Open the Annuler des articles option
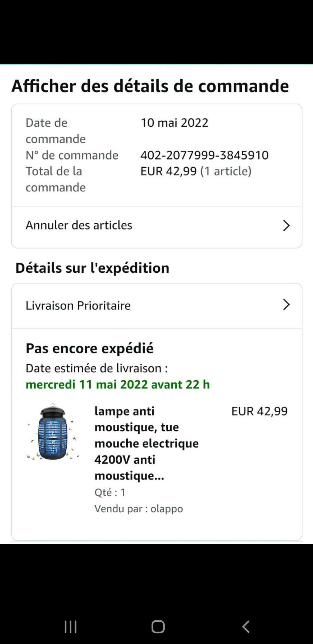Image resolution: width=313 pixels, height=644 pixels. (x=79, y=225)
